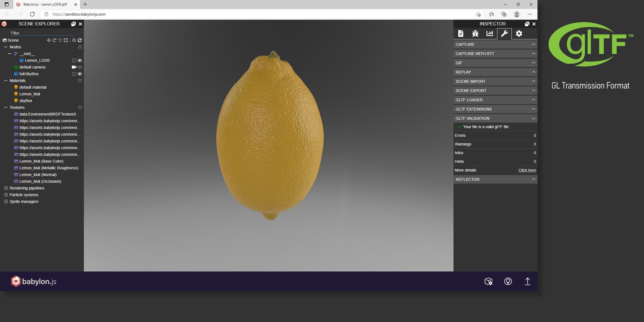Collapse the __root__ node
This screenshot has height=322, width=644.
pyautogui.click(x=10, y=54)
